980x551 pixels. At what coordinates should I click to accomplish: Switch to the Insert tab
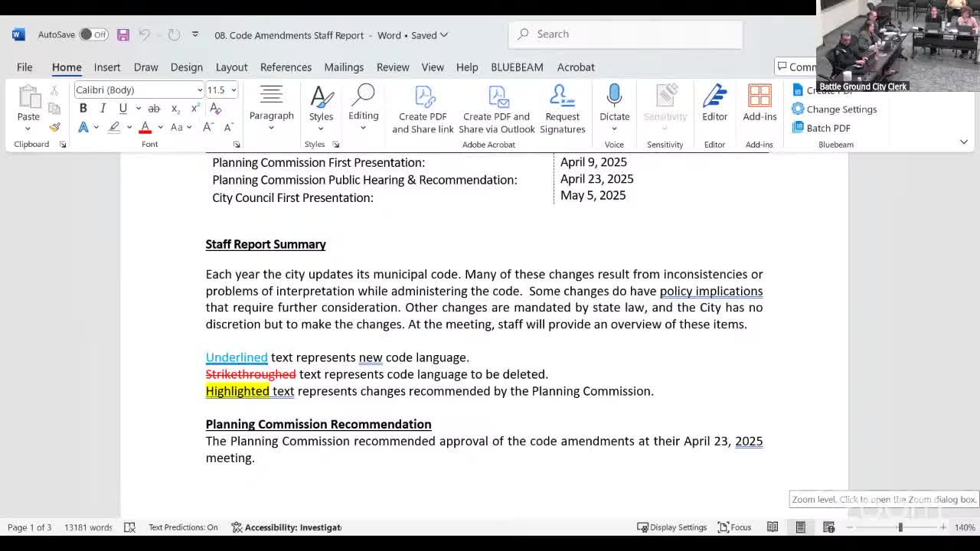tap(107, 67)
